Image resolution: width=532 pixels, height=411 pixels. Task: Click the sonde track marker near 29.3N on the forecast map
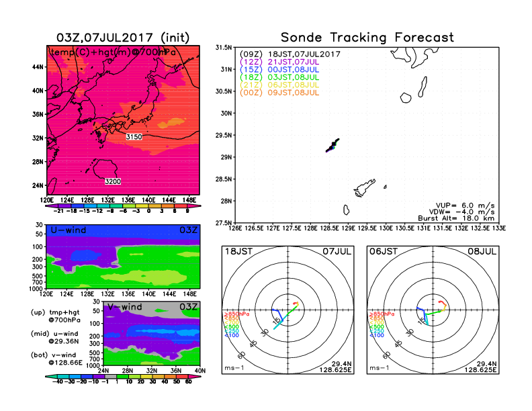tap(333, 145)
